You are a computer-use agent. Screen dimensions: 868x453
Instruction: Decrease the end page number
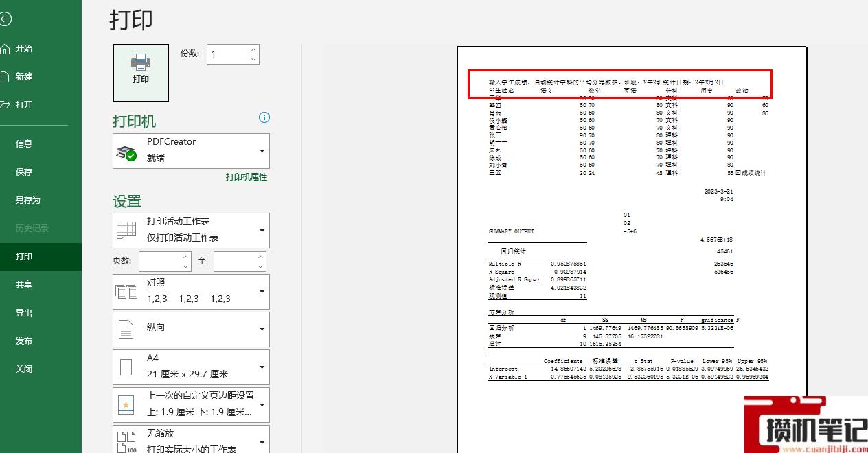click(261, 266)
